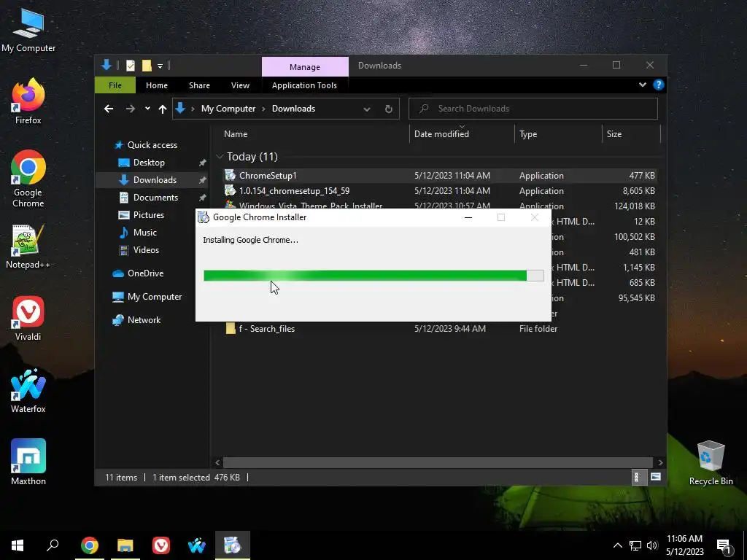This screenshot has width=747, height=560.
Task: Open Explorer help question mark
Action: click(659, 85)
